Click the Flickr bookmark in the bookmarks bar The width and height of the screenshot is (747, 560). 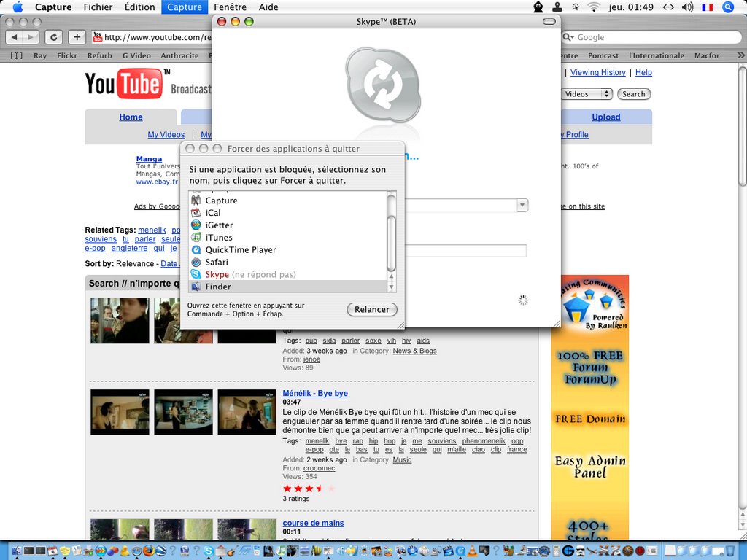point(67,55)
